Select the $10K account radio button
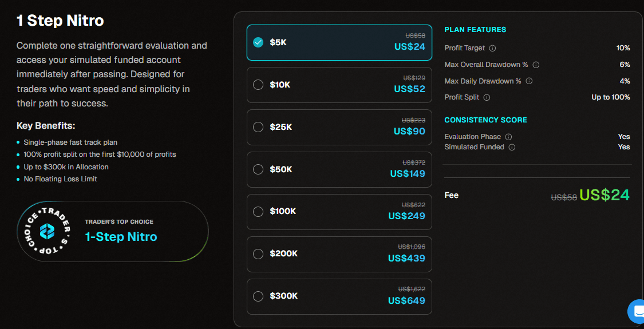The width and height of the screenshot is (644, 329). coord(258,85)
